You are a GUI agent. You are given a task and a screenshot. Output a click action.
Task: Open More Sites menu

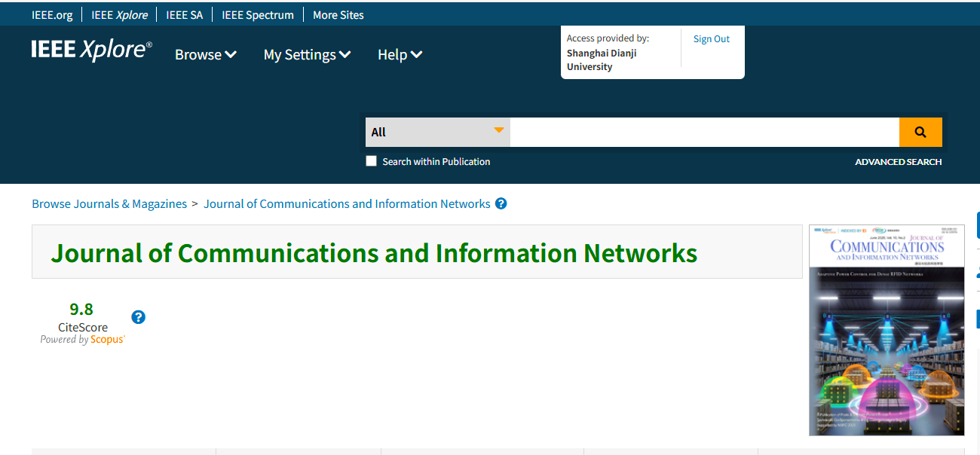click(x=338, y=15)
